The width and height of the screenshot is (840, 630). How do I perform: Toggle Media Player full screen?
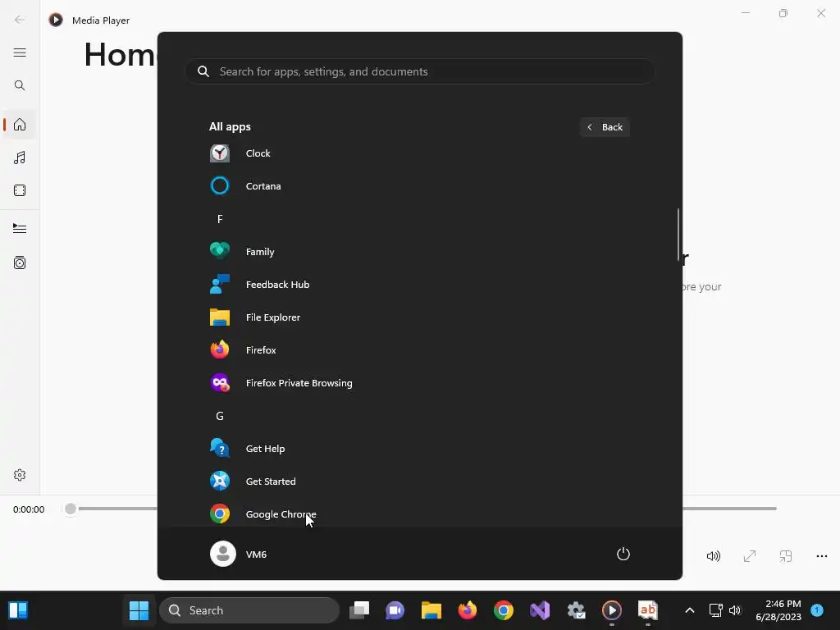(750, 556)
